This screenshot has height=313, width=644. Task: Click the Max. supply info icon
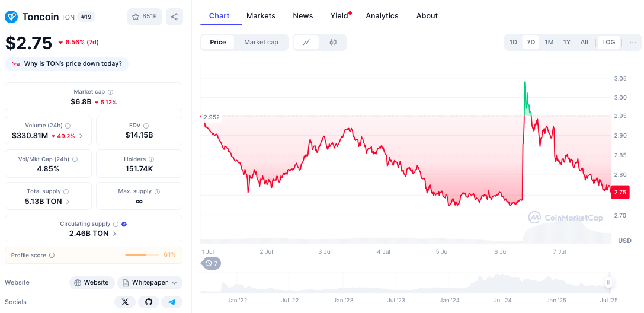pyautogui.click(x=158, y=191)
